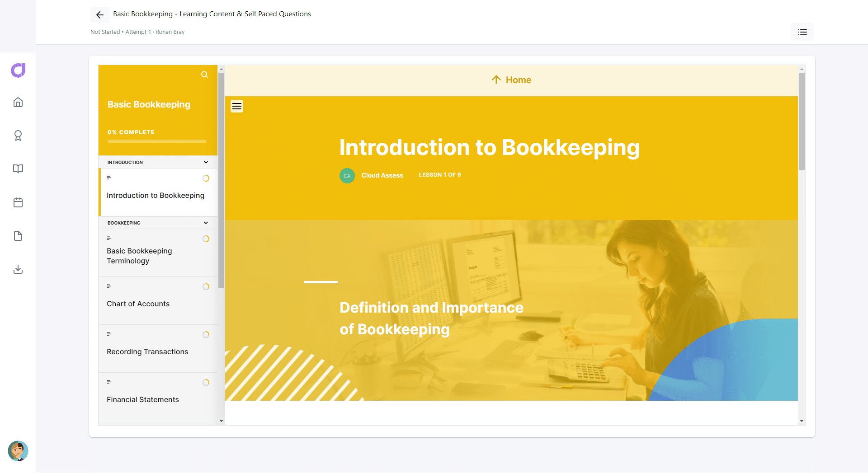Click the Definition and Importance of Bookkeeping heading
This screenshot has height=473, width=868.
coord(431,318)
